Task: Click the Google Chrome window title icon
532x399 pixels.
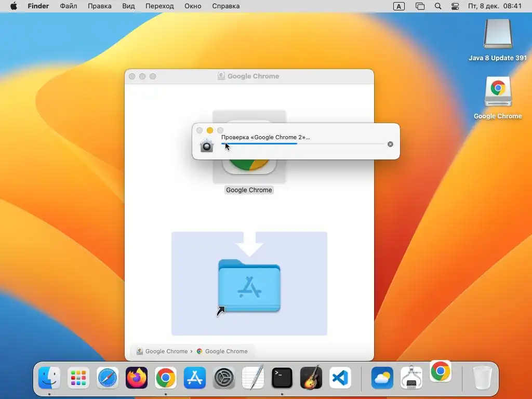Action: tap(221, 76)
